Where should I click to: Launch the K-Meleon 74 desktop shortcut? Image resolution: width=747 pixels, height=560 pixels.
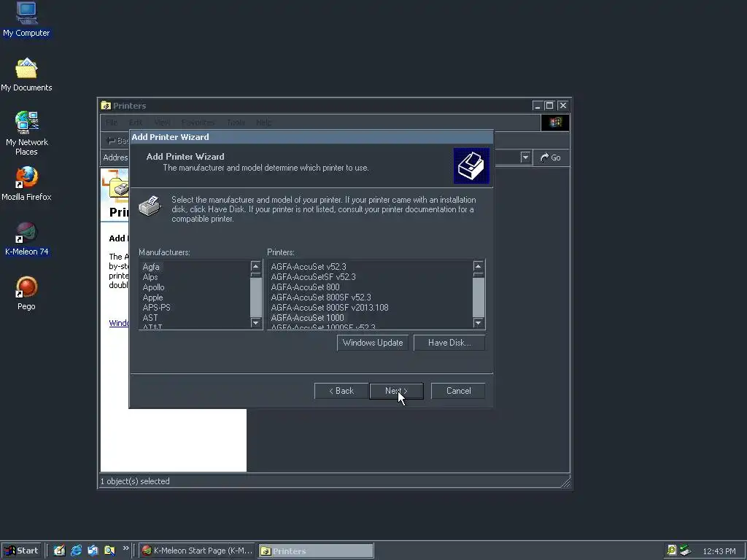(27, 238)
